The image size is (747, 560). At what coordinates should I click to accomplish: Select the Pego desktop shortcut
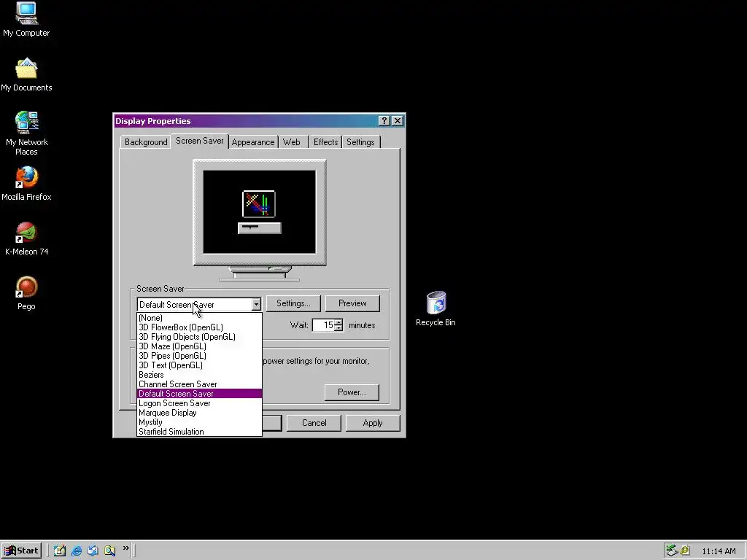pos(26,293)
